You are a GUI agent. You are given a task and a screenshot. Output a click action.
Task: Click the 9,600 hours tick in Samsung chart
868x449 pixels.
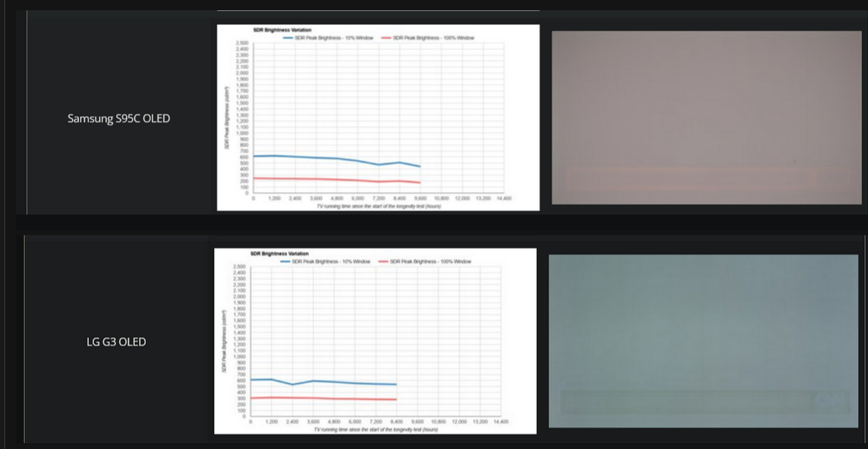(420, 198)
